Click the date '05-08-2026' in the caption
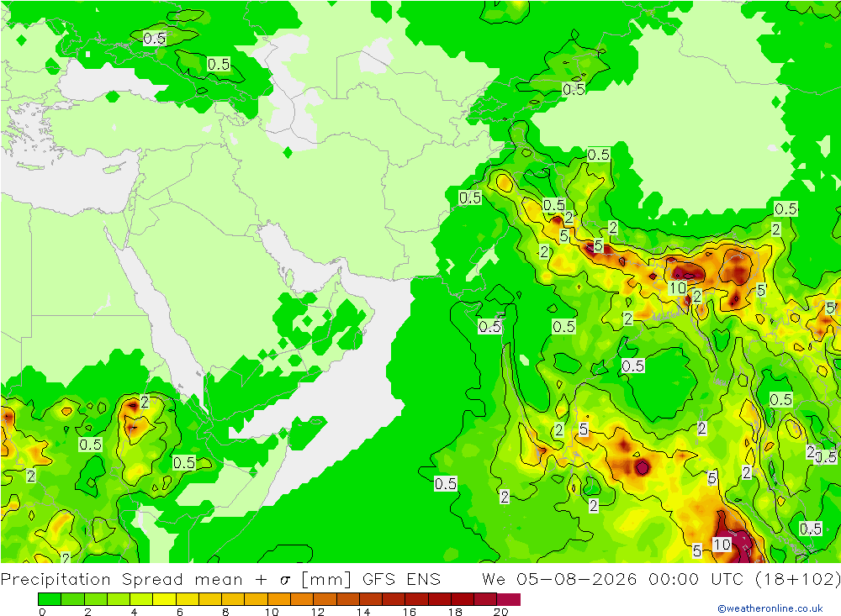This screenshot has height=616, width=841. 577,580
